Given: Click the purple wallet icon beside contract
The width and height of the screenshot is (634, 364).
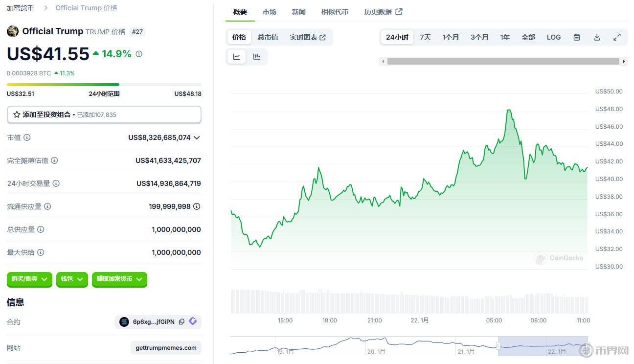Looking at the screenshot, I should pyautogui.click(x=193, y=321).
